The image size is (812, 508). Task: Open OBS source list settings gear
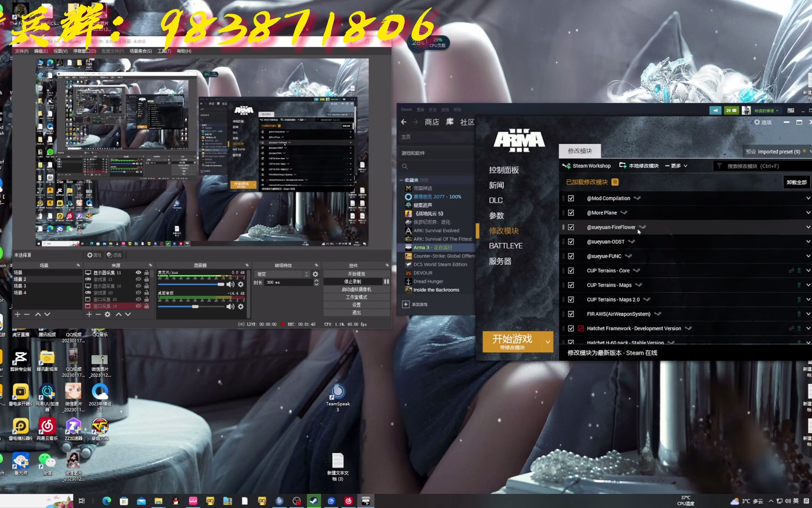107,314
